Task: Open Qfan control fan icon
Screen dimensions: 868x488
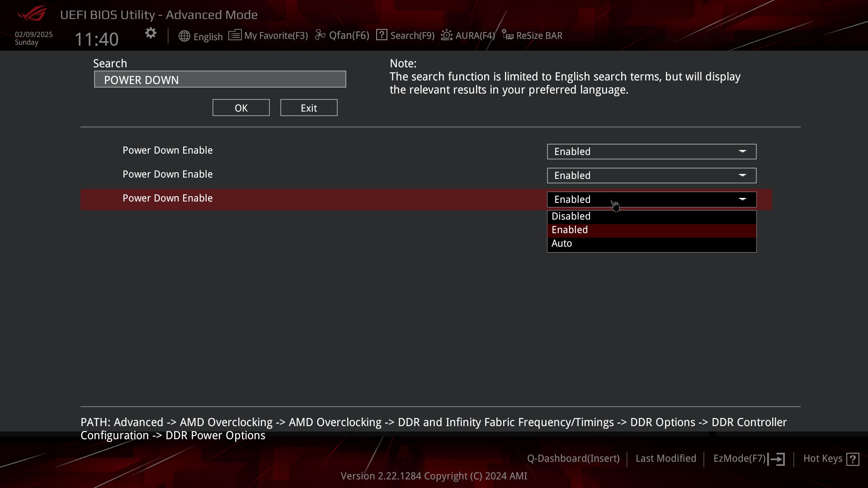Action: click(320, 35)
